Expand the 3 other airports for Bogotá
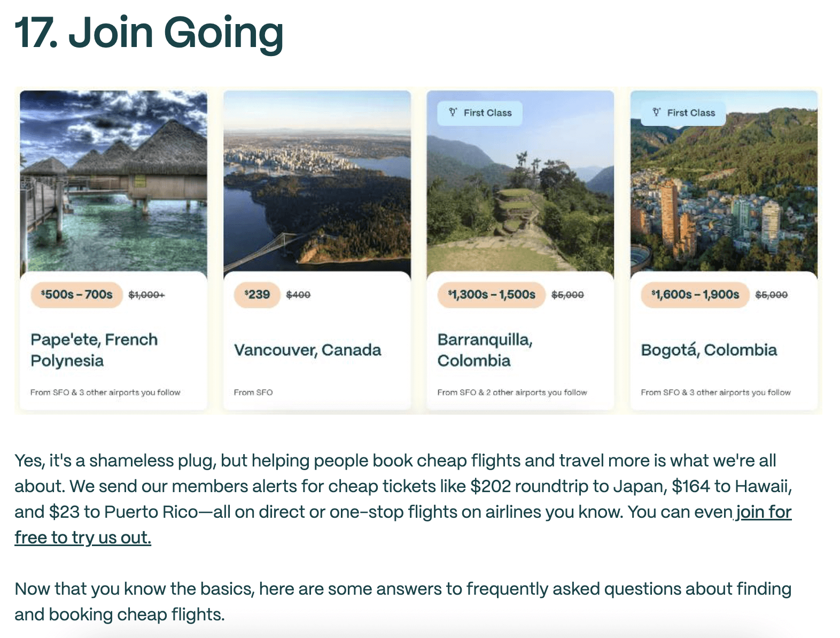Image resolution: width=840 pixels, height=638 pixels. pyautogui.click(x=716, y=392)
